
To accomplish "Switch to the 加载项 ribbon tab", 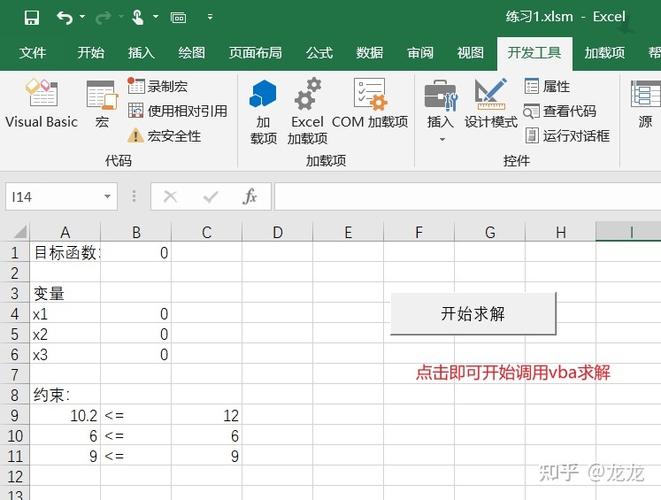I will click(605, 53).
